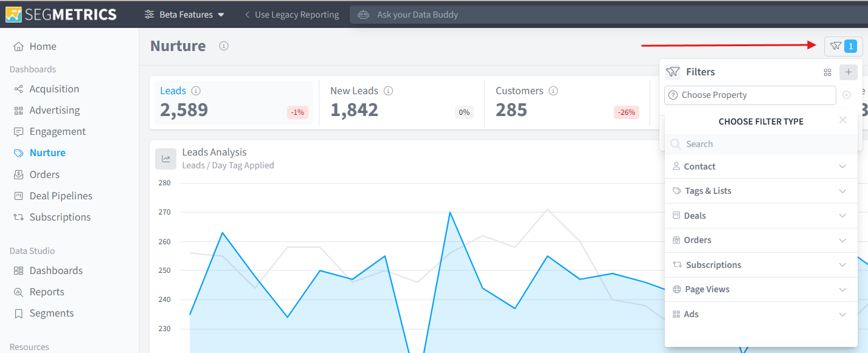Image resolution: width=868 pixels, height=353 pixels.
Task: Click Use Legacy Reporting link
Action: [291, 15]
